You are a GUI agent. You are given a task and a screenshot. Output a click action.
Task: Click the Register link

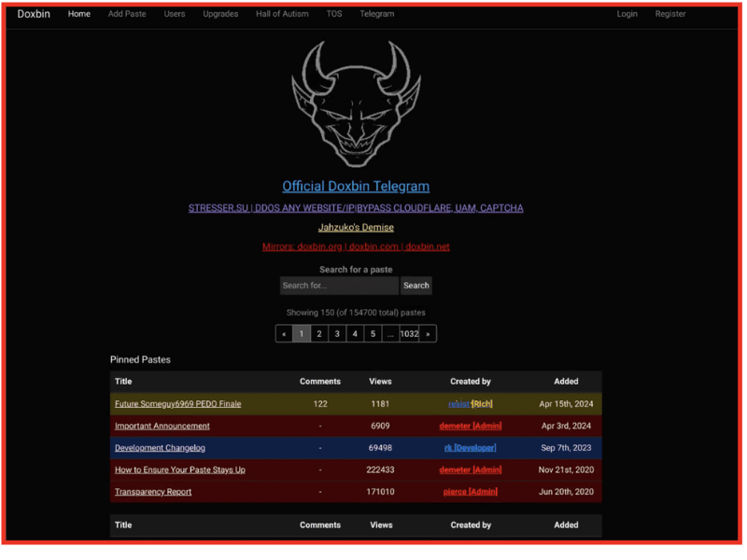670,14
